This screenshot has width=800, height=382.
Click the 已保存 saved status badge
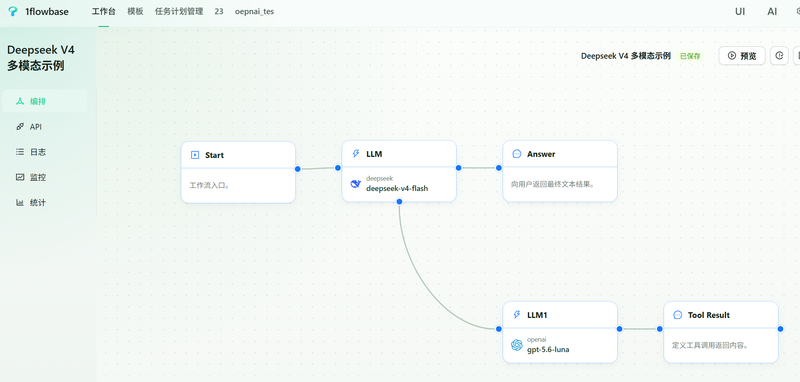pos(690,56)
